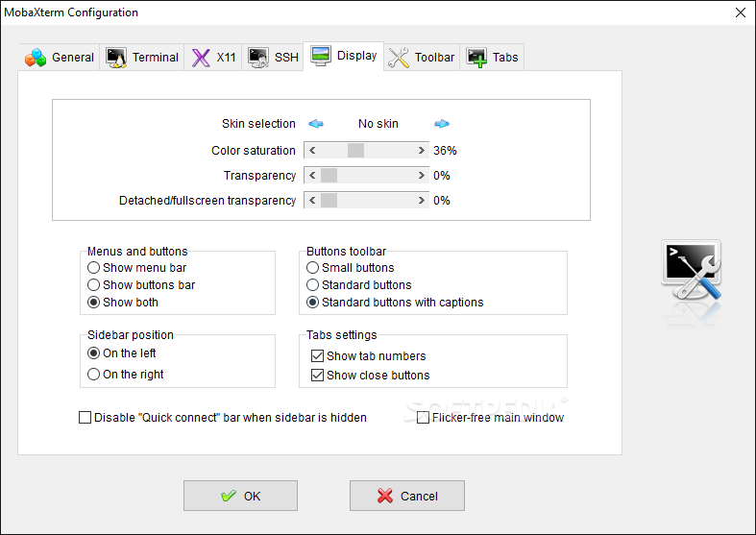Increase Detached/fullscreen transparency with right arrow

coord(422,201)
